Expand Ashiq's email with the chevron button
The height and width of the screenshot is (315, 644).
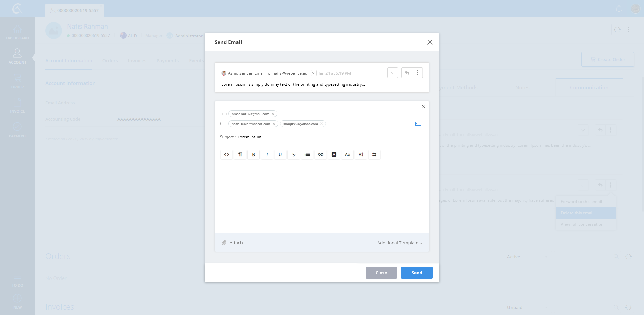(x=392, y=73)
